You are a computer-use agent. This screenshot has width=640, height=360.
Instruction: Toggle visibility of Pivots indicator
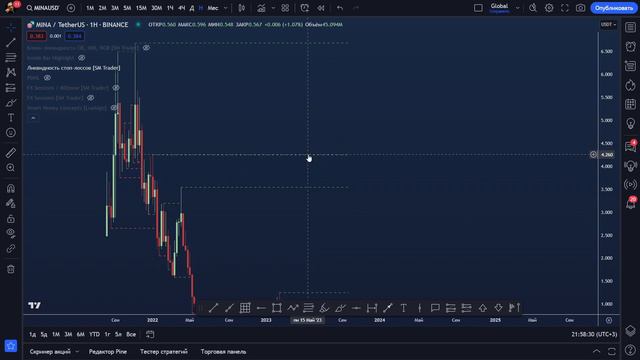(x=47, y=78)
